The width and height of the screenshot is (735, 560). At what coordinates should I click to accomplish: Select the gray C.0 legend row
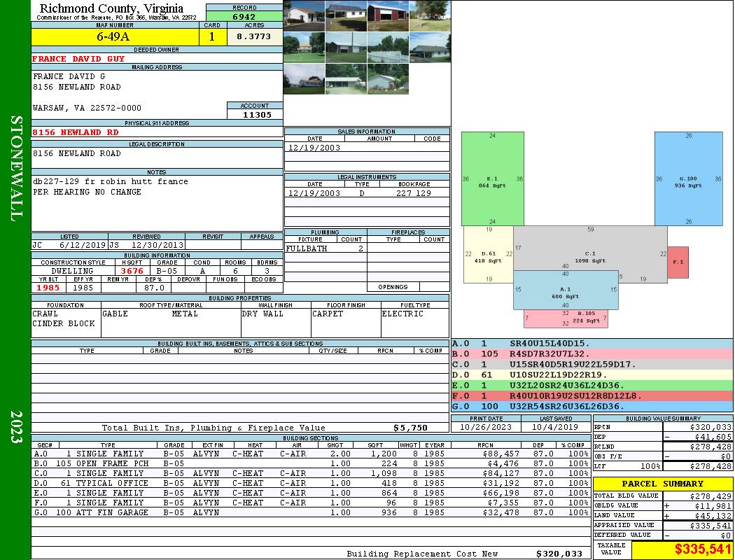click(x=592, y=364)
